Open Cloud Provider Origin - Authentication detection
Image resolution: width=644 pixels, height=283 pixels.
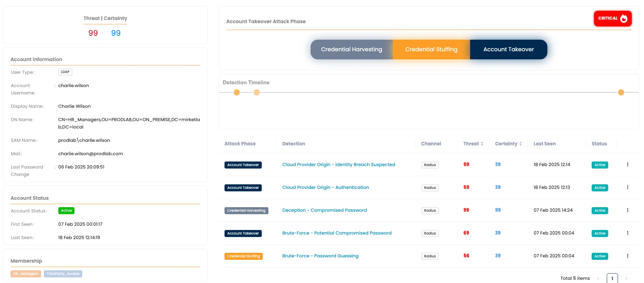(326, 187)
